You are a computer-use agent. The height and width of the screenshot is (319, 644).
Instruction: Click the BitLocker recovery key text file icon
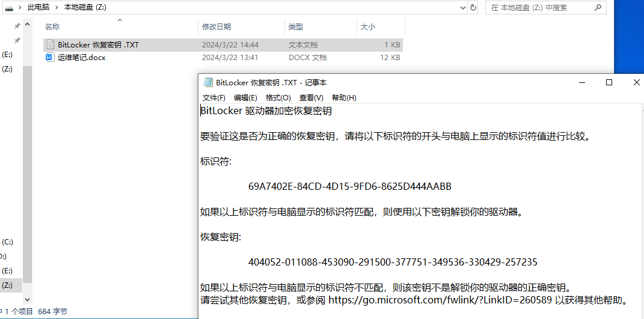[x=50, y=45]
